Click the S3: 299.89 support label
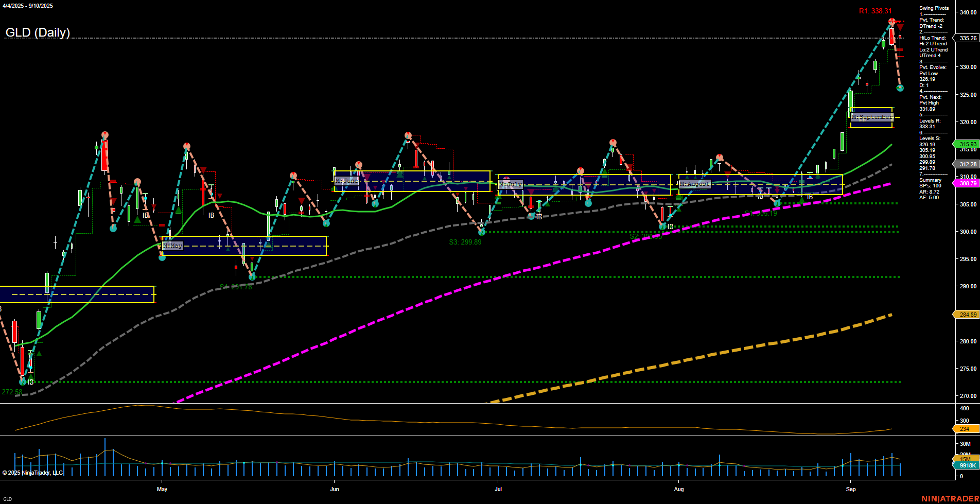The width and height of the screenshot is (980, 504). tap(466, 242)
